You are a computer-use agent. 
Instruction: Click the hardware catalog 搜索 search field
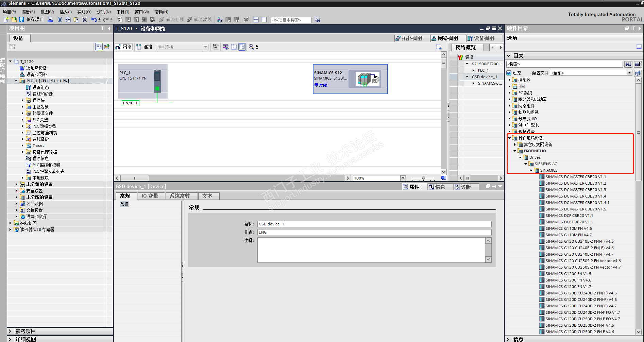coord(564,64)
